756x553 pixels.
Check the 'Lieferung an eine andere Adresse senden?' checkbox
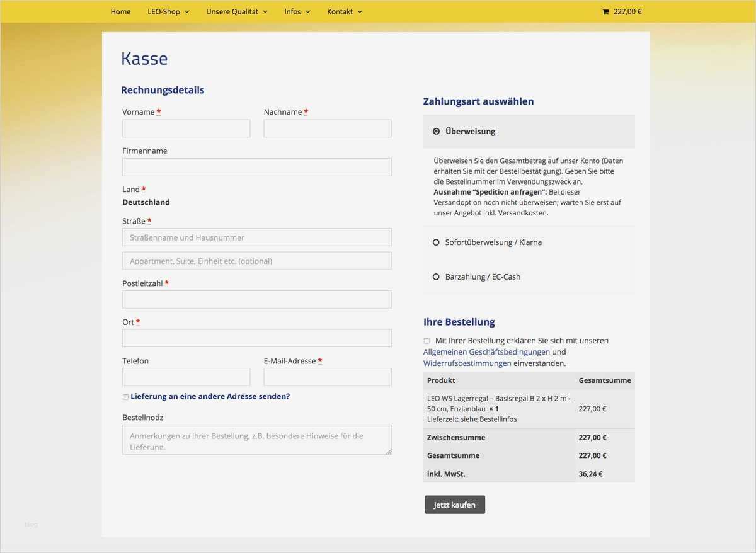pos(125,396)
